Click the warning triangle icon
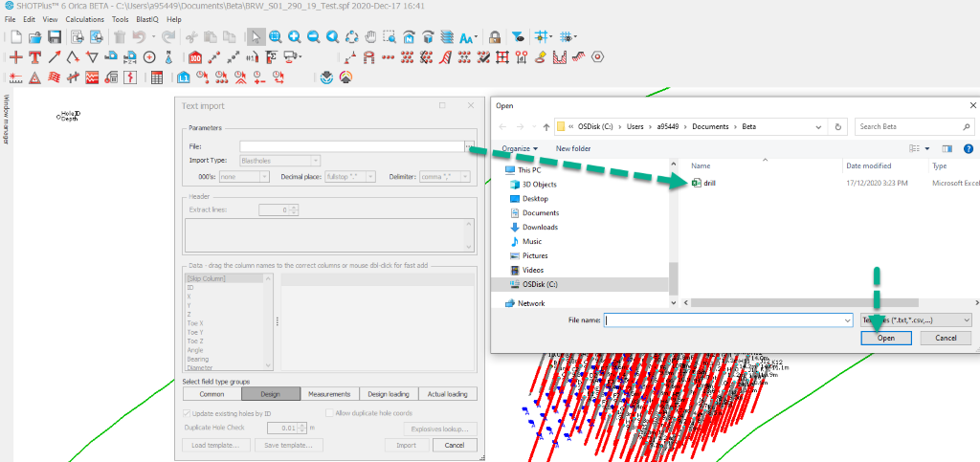 tap(35, 77)
